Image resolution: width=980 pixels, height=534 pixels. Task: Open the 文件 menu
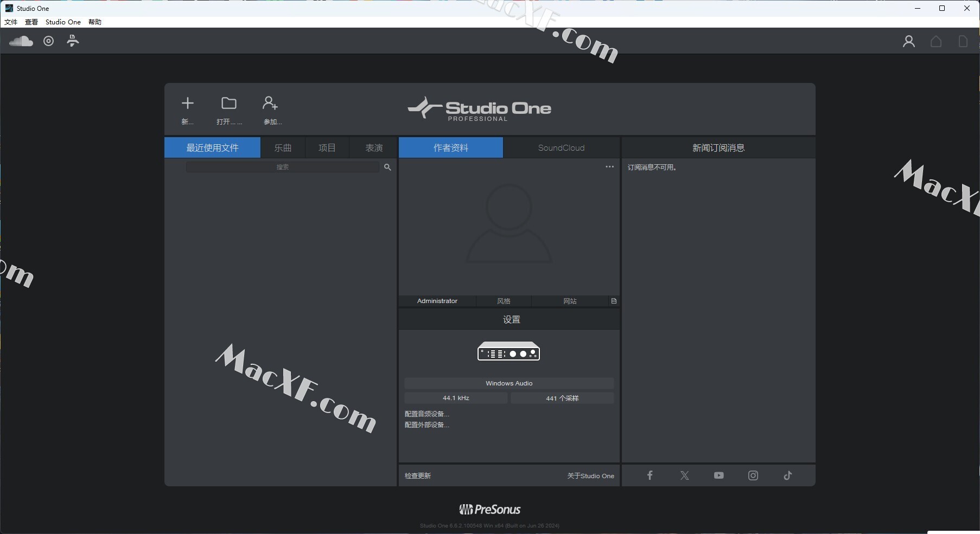coord(11,22)
